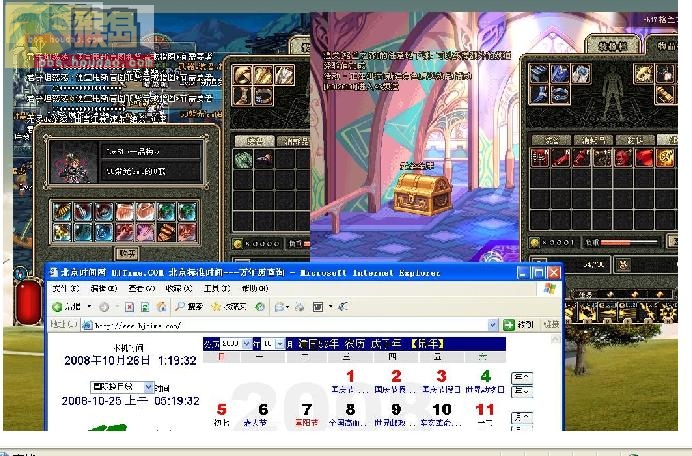Click the Edit page icon in IE toolbar
Screen dimensions: 692x456
coord(318,307)
